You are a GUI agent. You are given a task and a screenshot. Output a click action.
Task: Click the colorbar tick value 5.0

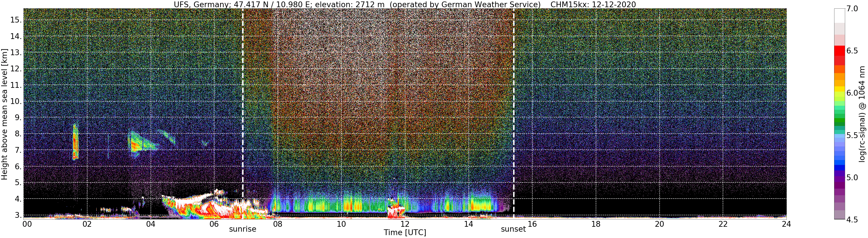(852, 177)
